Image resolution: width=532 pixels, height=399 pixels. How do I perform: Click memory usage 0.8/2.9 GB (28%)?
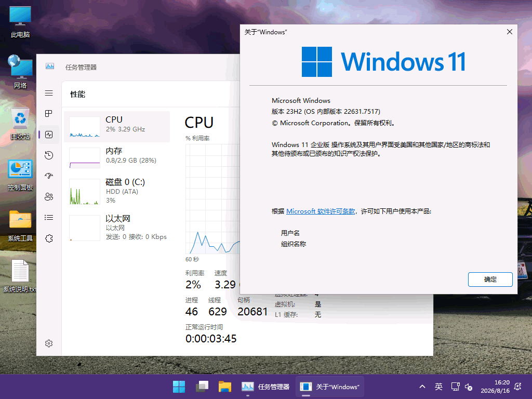131,161
